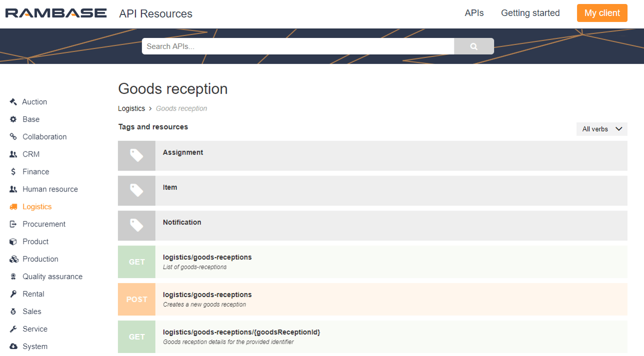Open the Item tag row
Image resolution: width=644 pixels, height=356 pixels.
click(x=372, y=190)
